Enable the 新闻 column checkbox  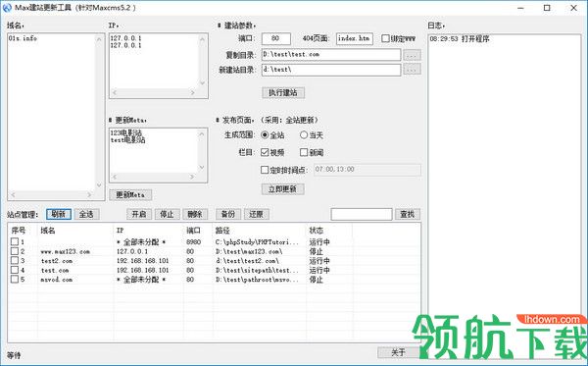coord(304,152)
